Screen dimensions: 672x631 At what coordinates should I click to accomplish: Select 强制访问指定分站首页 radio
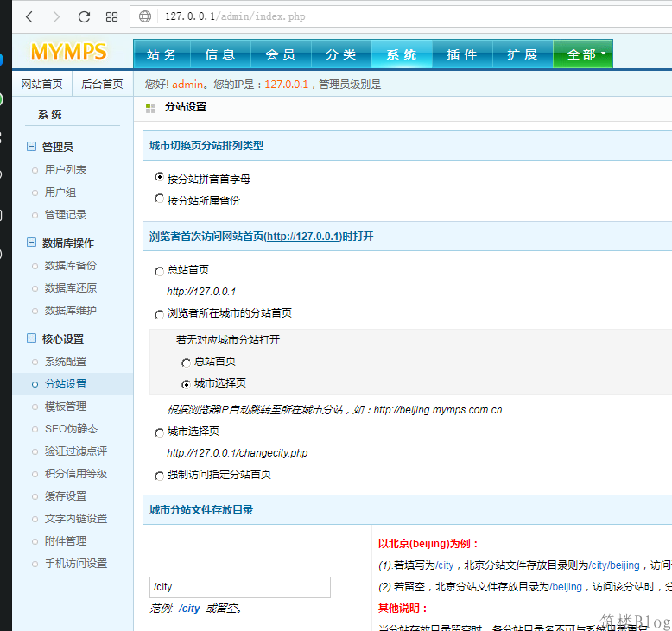159,476
